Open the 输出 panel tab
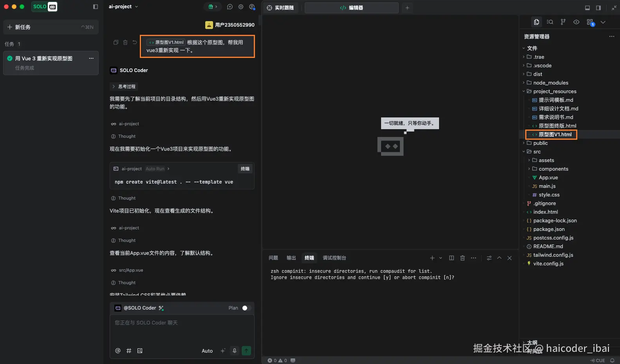This screenshot has height=364, width=620. pos(291,258)
